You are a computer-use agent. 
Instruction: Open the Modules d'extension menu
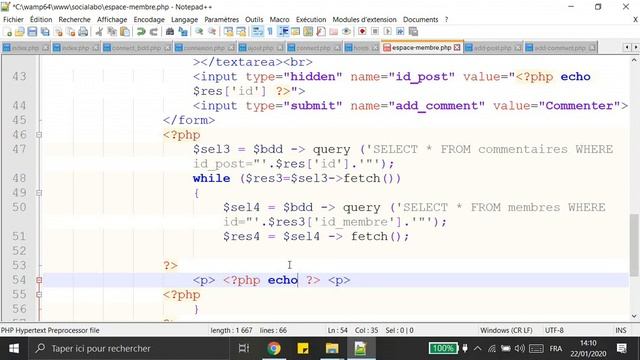tap(364, 20)
